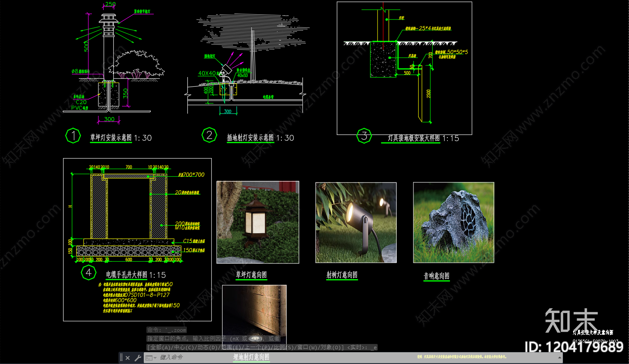This screenshot has height=364, width=629.
Task: Click the '_.zoom command history line
Action: 166,330
